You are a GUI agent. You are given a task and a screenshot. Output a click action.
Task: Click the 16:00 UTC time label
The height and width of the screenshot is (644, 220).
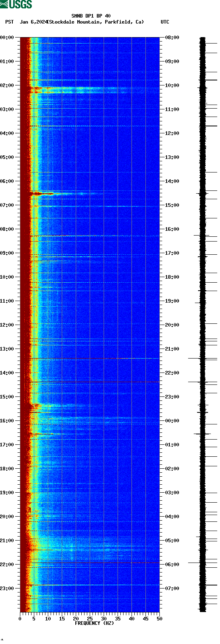(172, 229)
